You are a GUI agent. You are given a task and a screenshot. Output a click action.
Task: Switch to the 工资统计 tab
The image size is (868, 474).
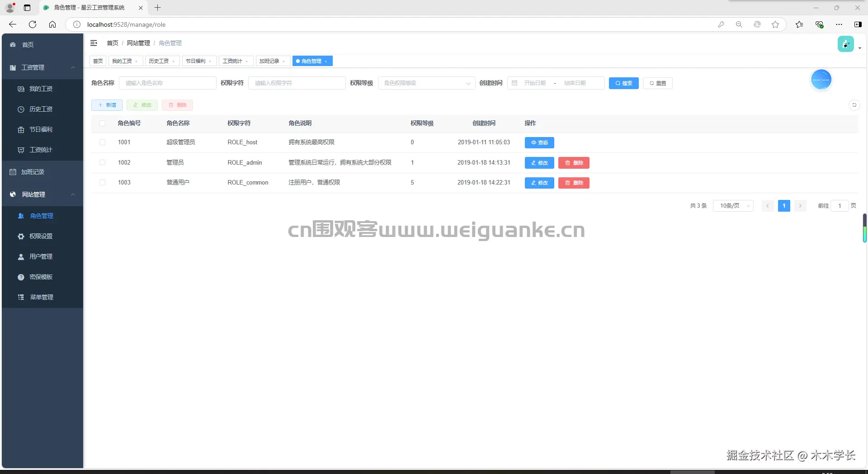click(x=232, y=61)
